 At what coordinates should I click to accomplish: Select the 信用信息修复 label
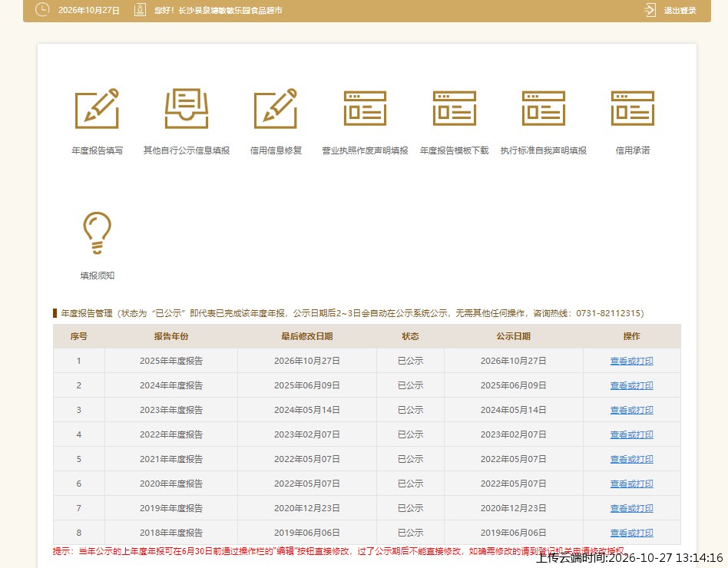point(276,150)
